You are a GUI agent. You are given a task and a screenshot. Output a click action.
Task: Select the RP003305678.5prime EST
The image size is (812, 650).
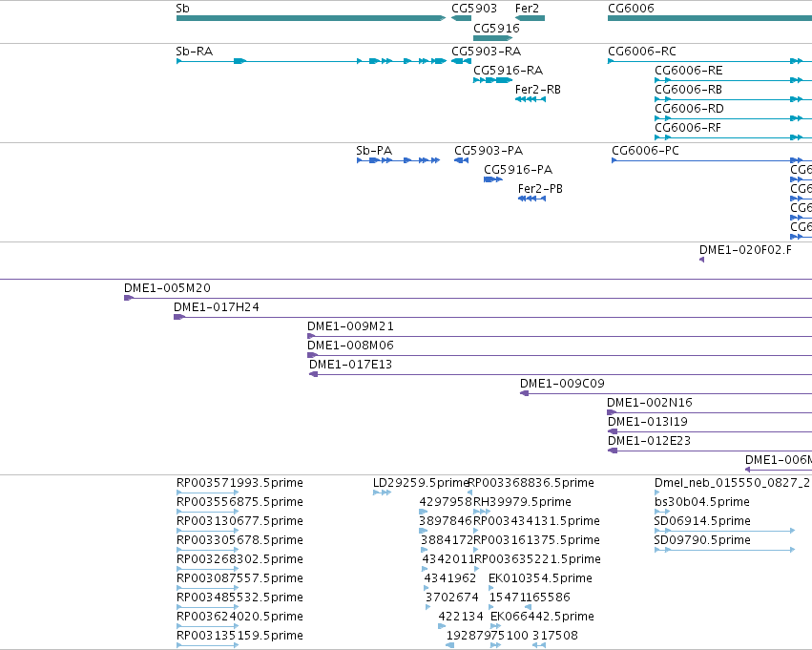pos(208,550)
